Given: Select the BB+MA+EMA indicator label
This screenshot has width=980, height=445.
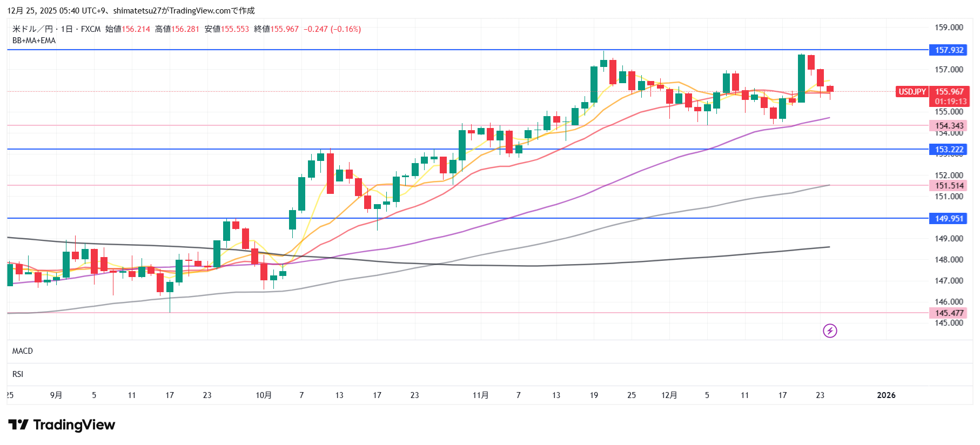Looking at the screenshot, I should pos(34,41).
